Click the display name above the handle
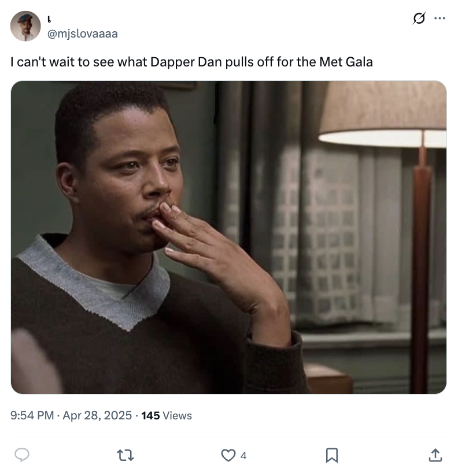Image resolution: width=458 pixels, height=476 pixels. 49,20
